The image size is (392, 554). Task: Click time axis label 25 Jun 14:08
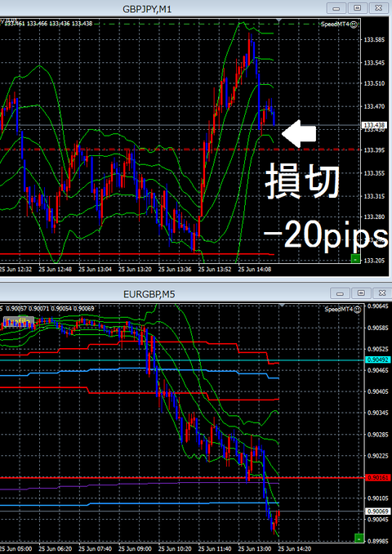255,269
